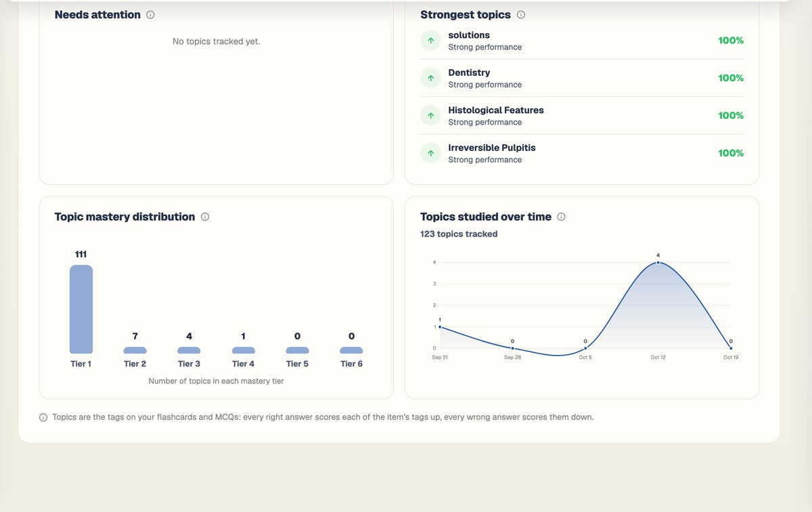Click Needs attention heading

[x=97, y=14]
